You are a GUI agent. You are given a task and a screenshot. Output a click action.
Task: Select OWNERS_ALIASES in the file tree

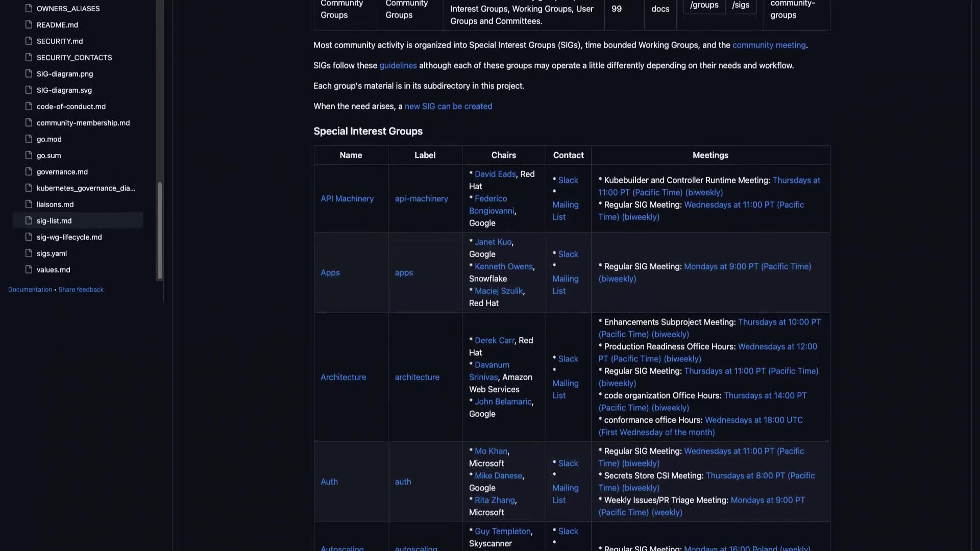point(68,9)
